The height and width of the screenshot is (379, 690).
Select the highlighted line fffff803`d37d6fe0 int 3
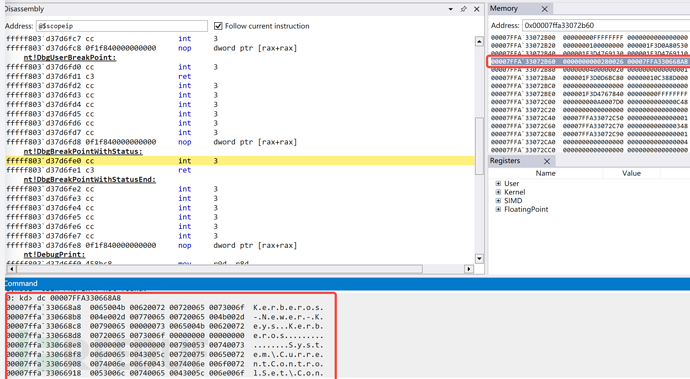240,161
